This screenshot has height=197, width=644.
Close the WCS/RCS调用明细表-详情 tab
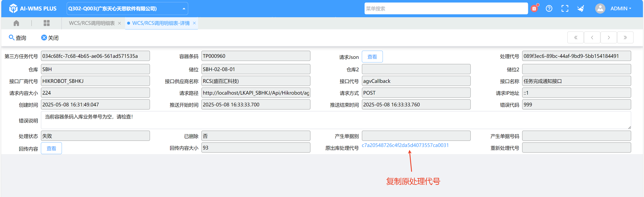pos(194,23)
